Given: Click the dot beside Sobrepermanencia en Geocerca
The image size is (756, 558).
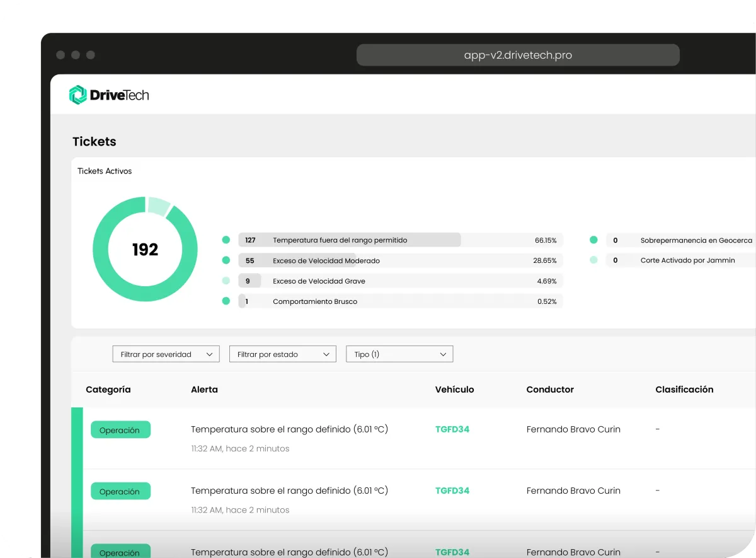Looking at the screenshot, I should (593, 240).
